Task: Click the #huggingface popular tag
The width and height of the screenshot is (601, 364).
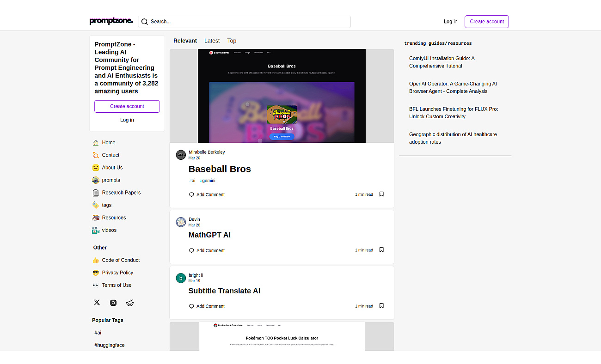Action: (x=110, y=345)
